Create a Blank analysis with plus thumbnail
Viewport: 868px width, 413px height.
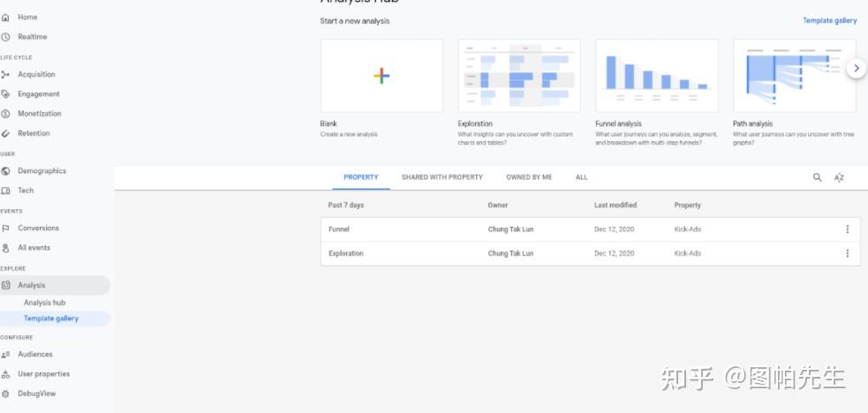click(x=381, y=76)
